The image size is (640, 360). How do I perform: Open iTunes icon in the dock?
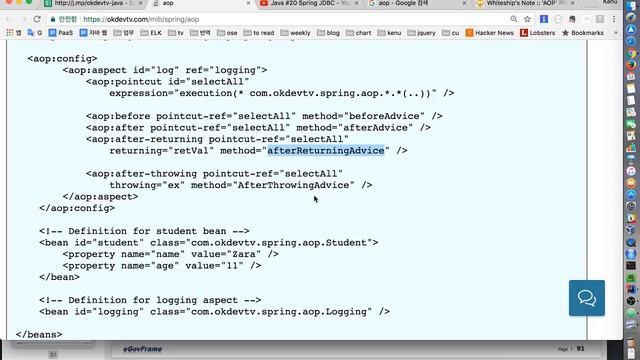631,171
